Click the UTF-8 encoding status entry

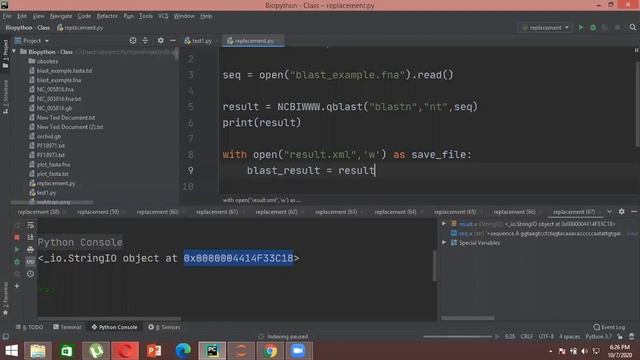pyautogui.click(x=546, y=336)
